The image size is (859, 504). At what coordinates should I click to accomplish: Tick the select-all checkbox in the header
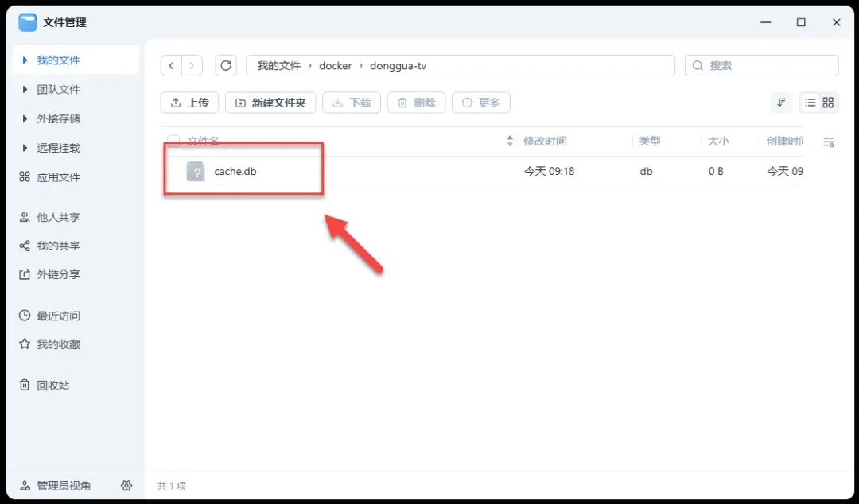tap(173, 142)
